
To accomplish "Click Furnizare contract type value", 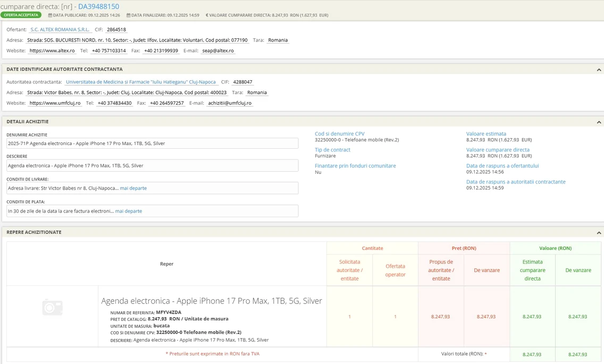I will coord(325,156).
